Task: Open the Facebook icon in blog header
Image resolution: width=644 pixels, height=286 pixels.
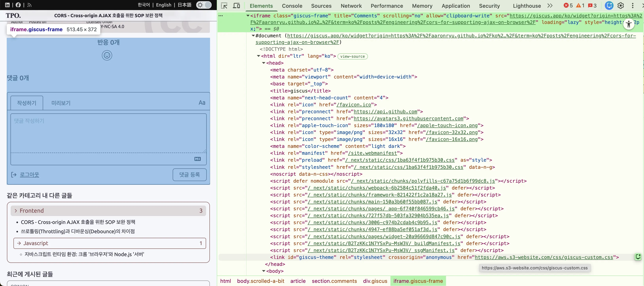Action: 18,5
